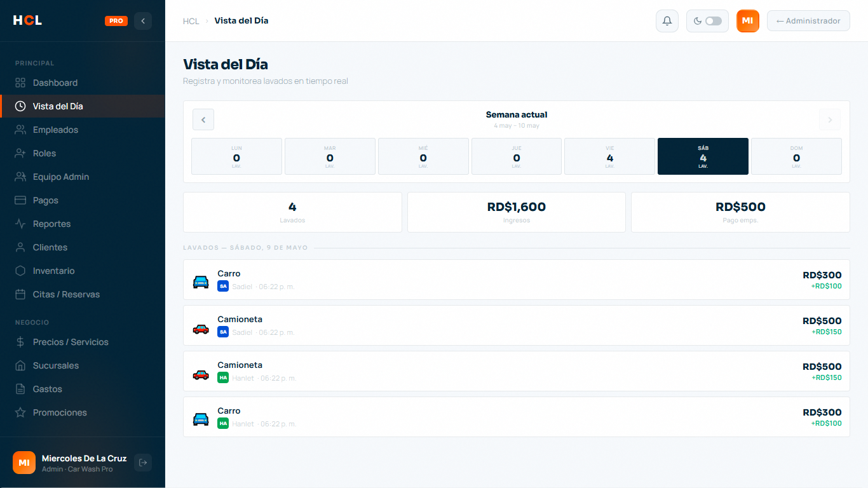Click the blue car icon of Sadiel's Carro wash
This screenshot has width=868, height=488.
(201, 281)
